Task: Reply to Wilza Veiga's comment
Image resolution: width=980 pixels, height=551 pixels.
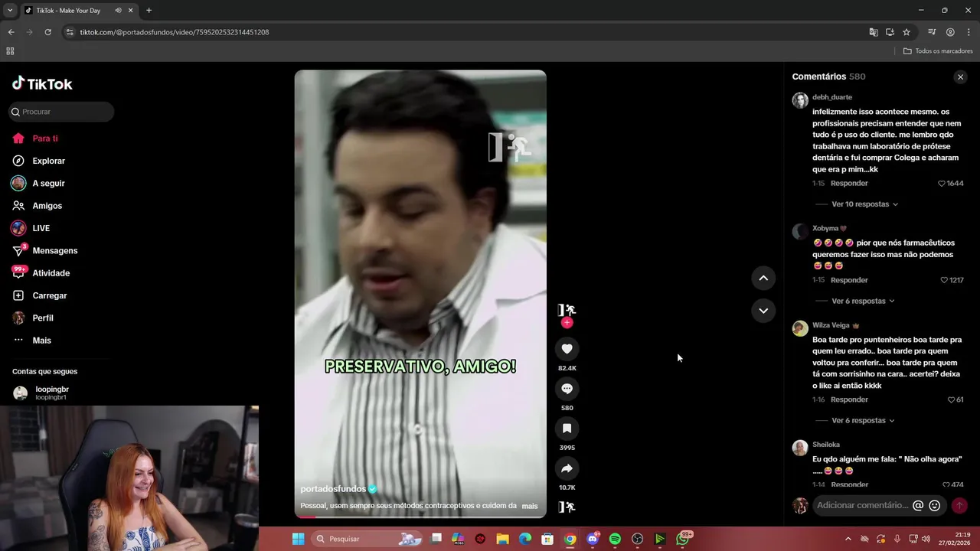Action: [x=849, y=399]
